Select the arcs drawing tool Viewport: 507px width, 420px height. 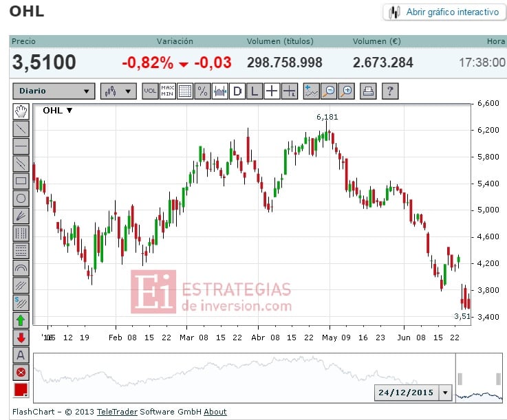21,268
